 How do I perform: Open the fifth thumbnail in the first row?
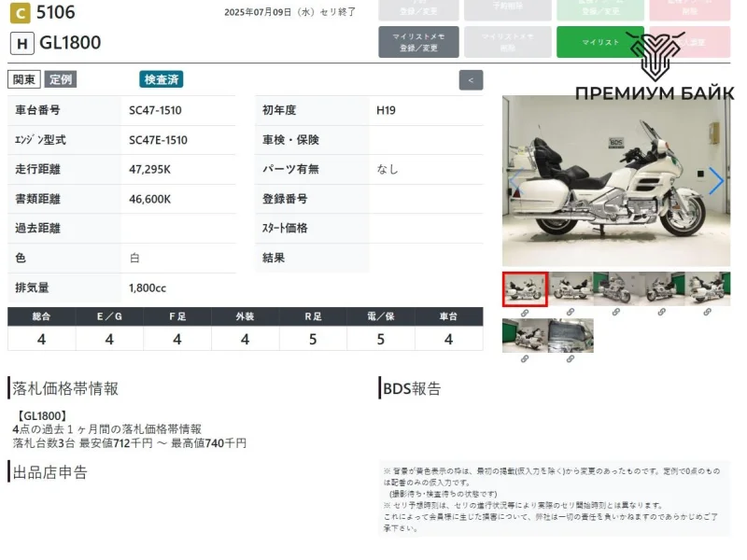(x=708, y=288)
